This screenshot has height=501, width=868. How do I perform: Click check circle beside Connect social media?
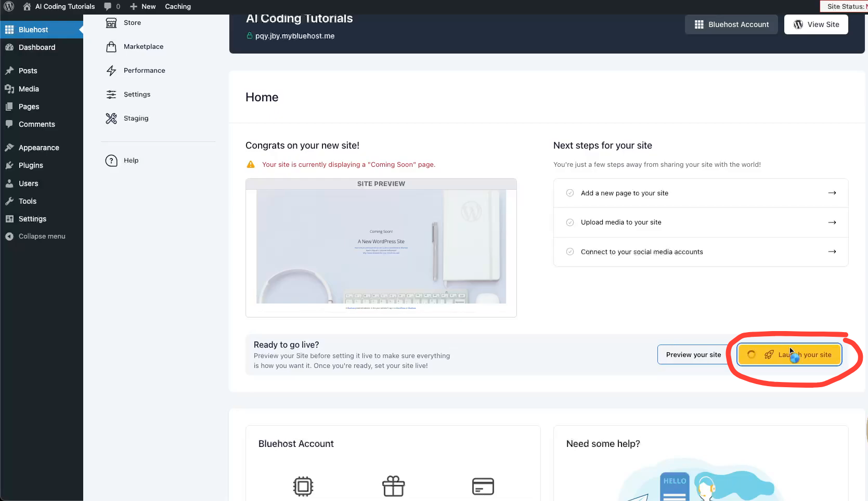point(570,252)
